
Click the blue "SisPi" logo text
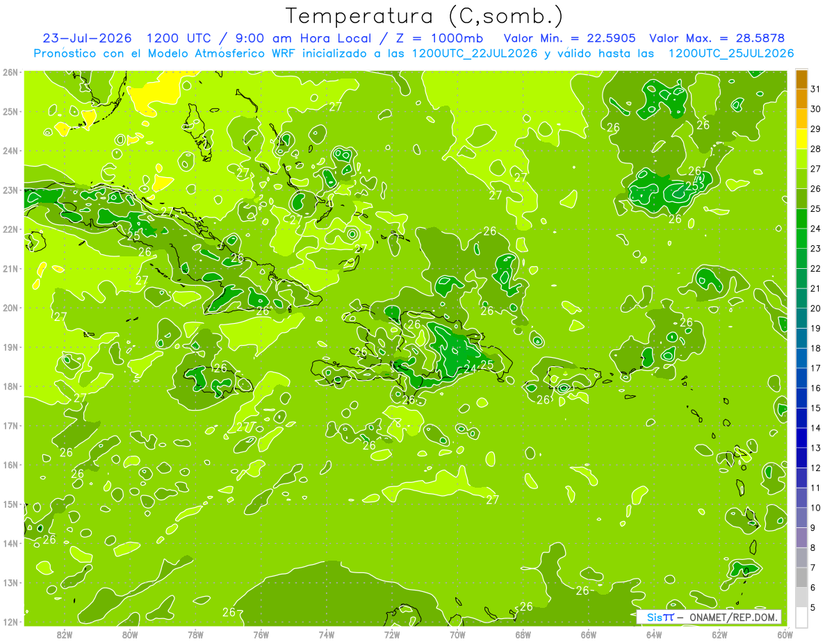660,618
